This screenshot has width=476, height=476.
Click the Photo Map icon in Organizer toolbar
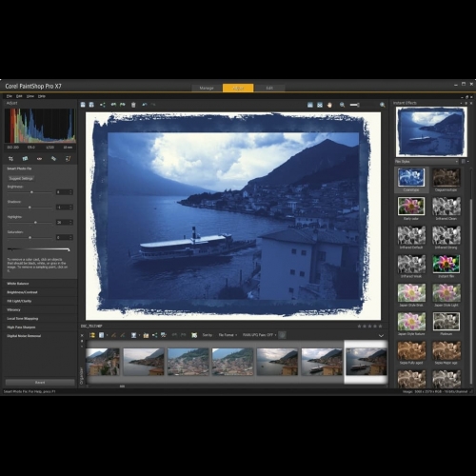[164, 335]
